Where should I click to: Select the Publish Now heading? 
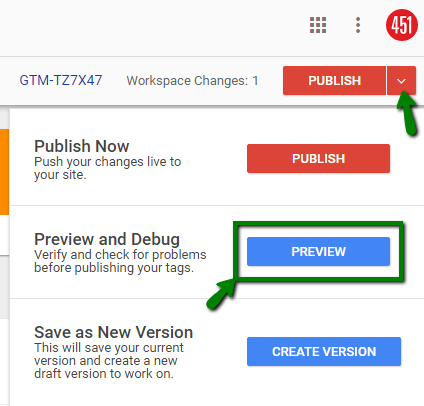pyautogui.click(x=82, y=146)
